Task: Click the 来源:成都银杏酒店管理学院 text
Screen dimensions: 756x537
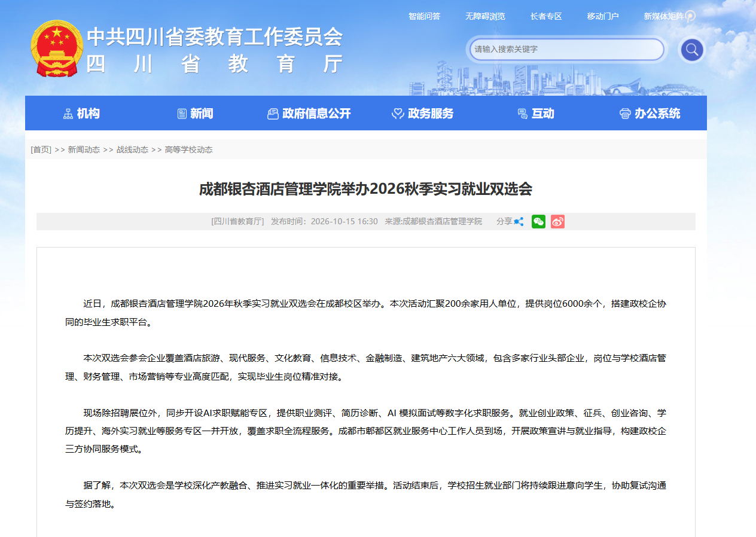Action: tap(433, 221)
